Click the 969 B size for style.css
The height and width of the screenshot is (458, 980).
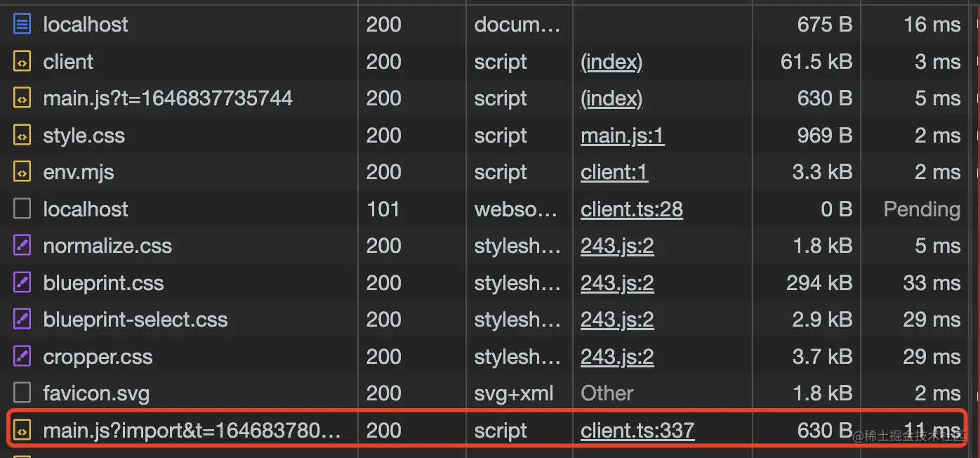(825, 136)
